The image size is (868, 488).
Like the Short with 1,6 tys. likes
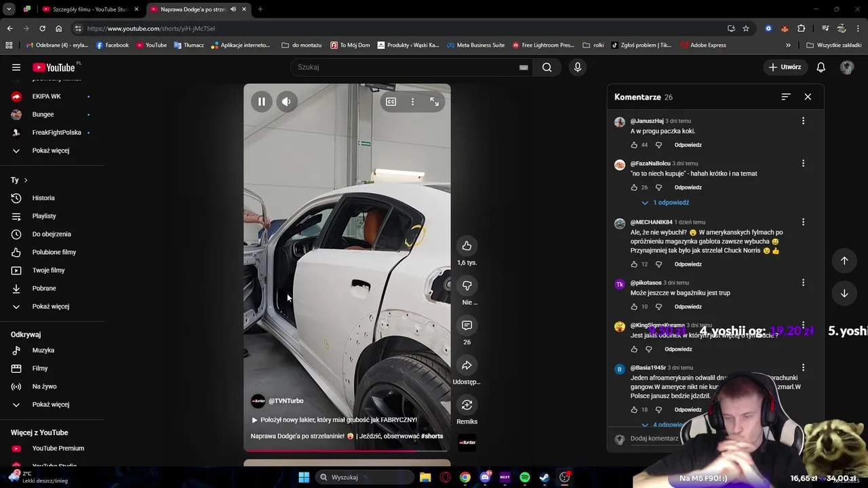click(467, 245)
